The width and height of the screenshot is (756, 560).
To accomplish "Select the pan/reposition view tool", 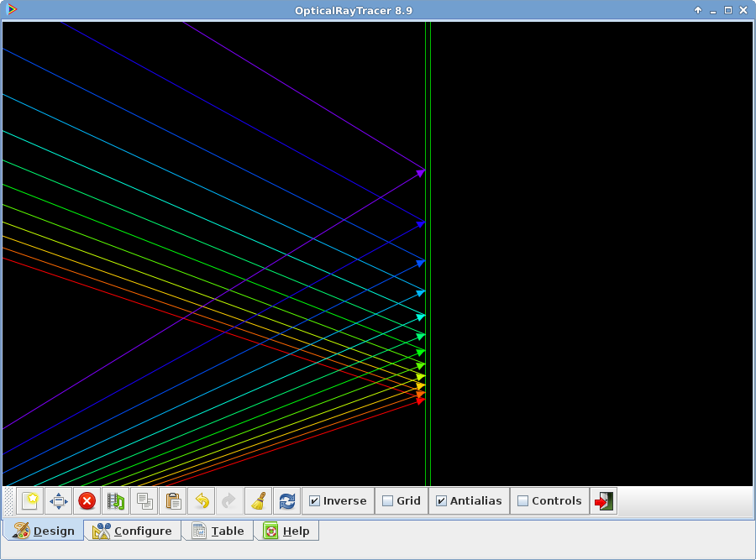I will pyautogui.click(x=58, y=500).
